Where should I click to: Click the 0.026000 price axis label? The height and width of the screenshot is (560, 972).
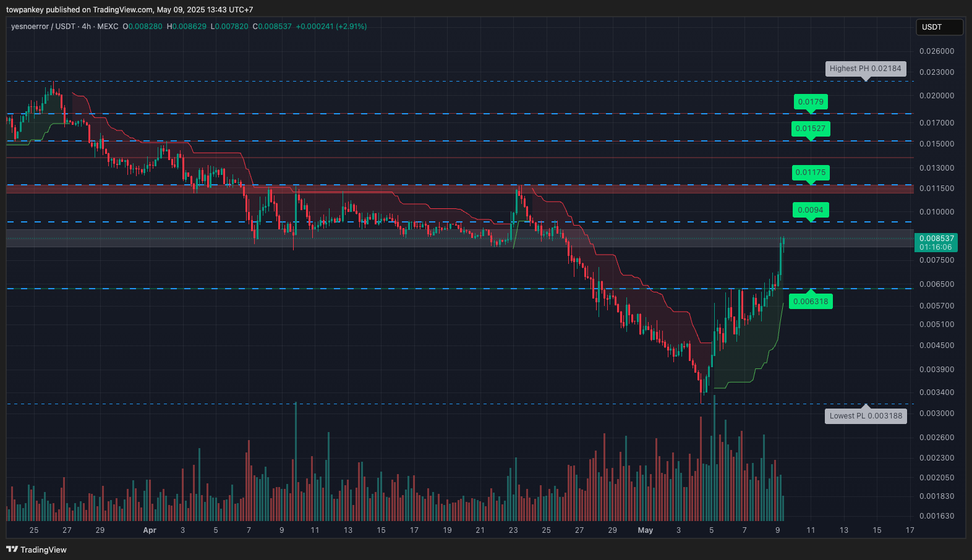tap(936, 51)
